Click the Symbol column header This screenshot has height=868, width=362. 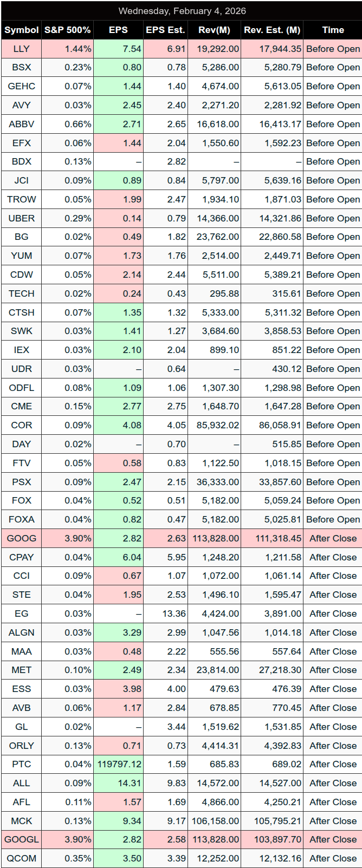click(22, 30)
